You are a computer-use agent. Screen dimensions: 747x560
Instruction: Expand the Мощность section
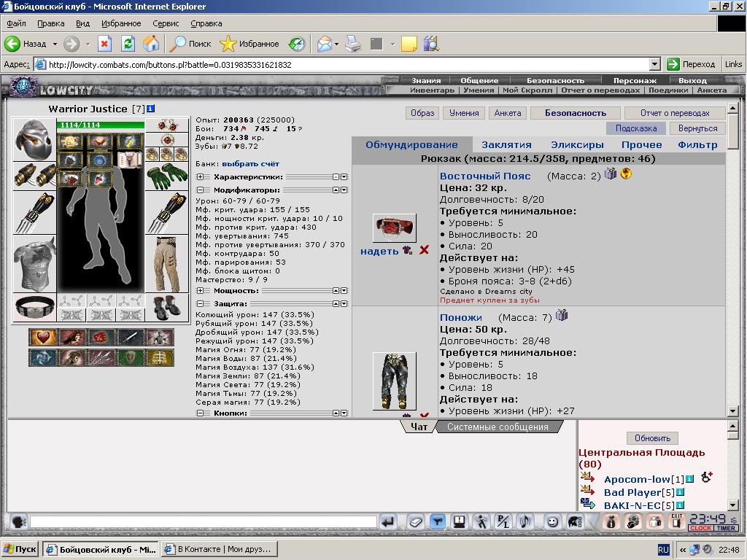(200, 290)
